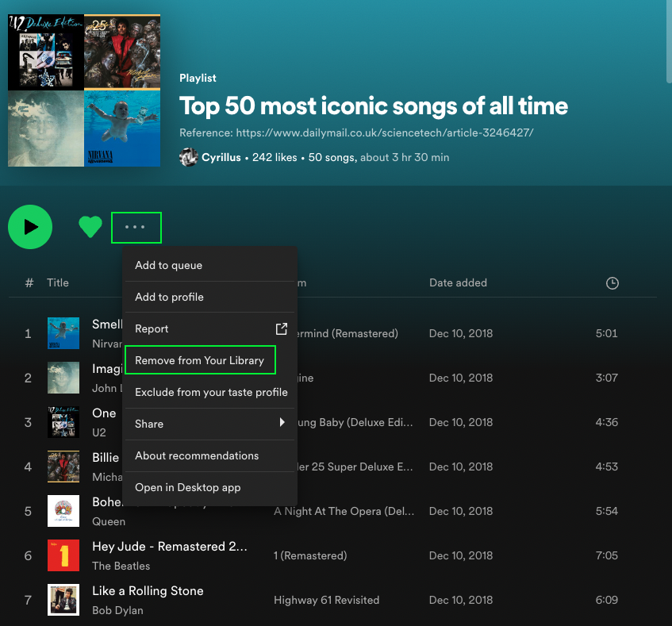Toggle the green heart like icon
Screen dimensions: 672x626
pyautogui.click(x=90, y=227)
